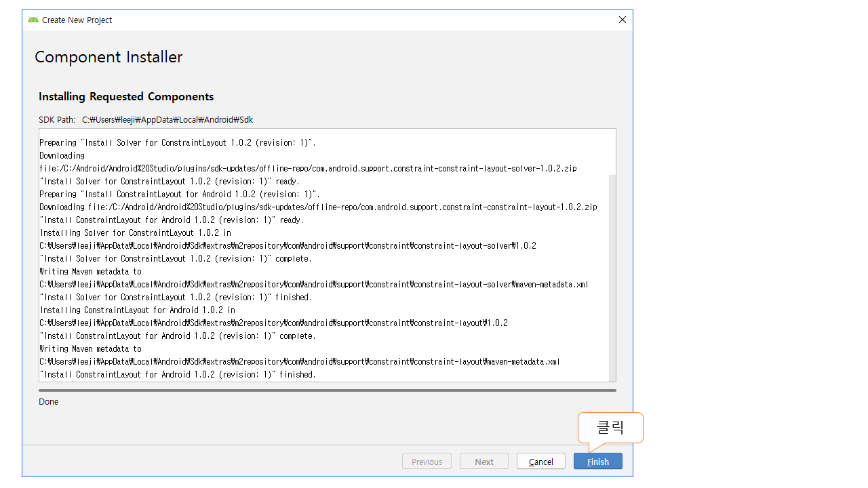Click the Downloading constraint-layout-1.0.2.zip log line
Screen dimensions: 868x488
coord(318,207)
